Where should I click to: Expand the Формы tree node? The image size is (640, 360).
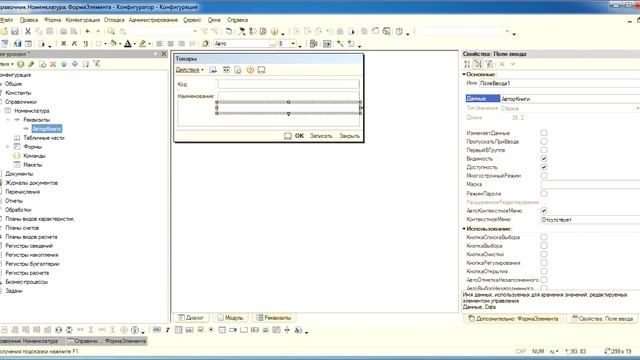point(8,147)
